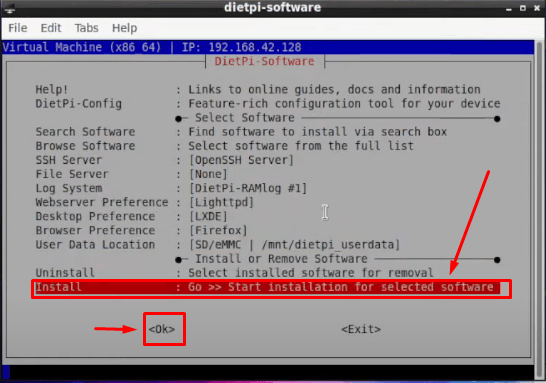Minimize the dietpi-software window
546x383 pixels.
point(509,8)
